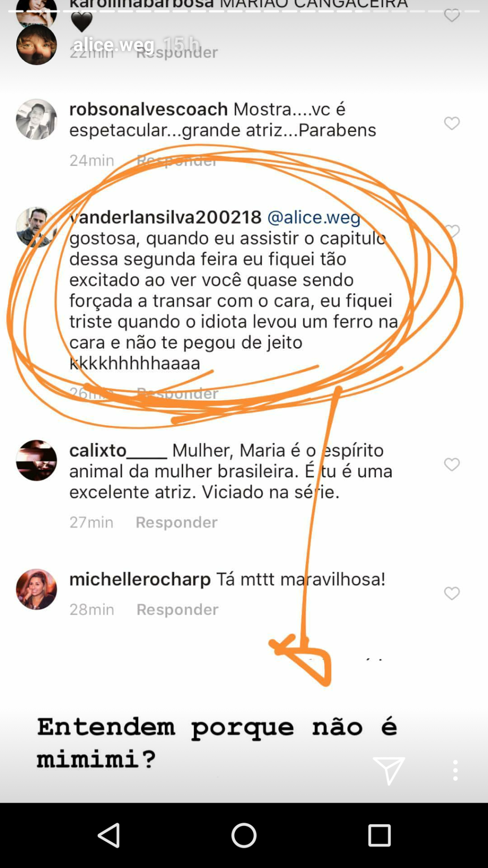Tap the Android home circle button

tap(244, 835)
